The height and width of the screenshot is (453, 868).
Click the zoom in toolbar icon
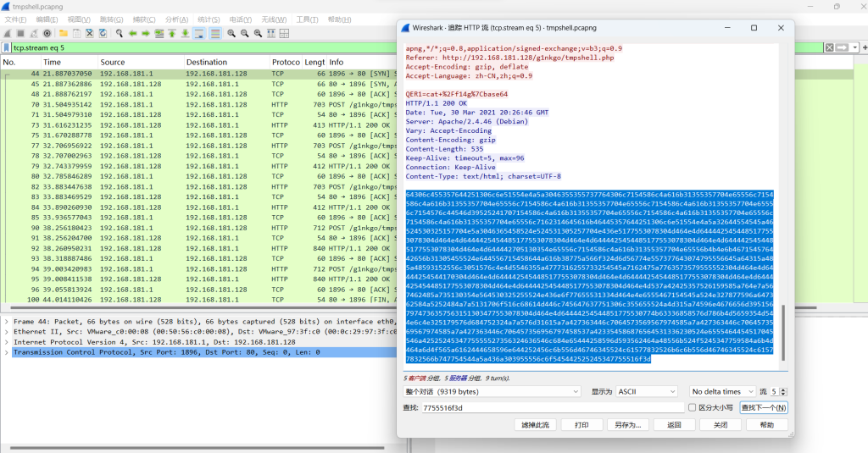tap(231, 33)
